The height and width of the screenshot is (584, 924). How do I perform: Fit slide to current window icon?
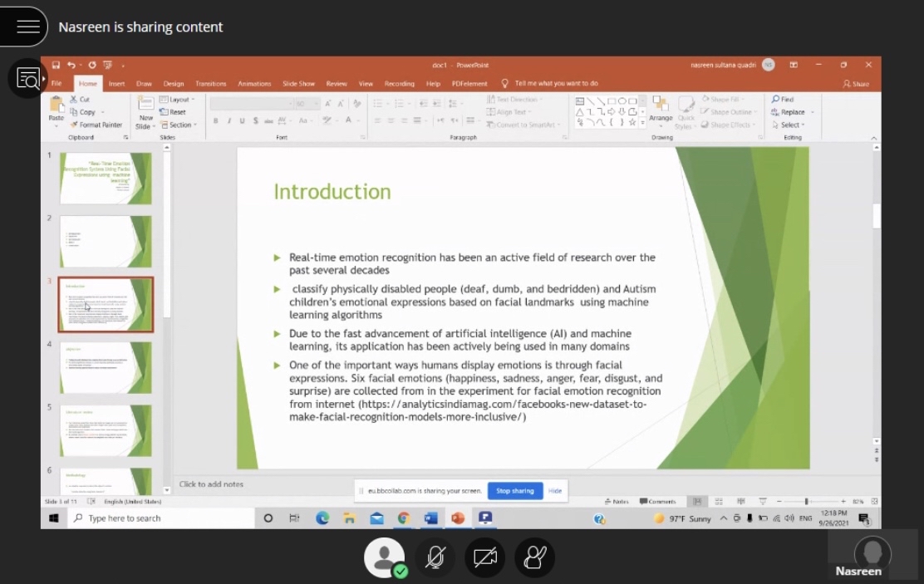[874, 502]
